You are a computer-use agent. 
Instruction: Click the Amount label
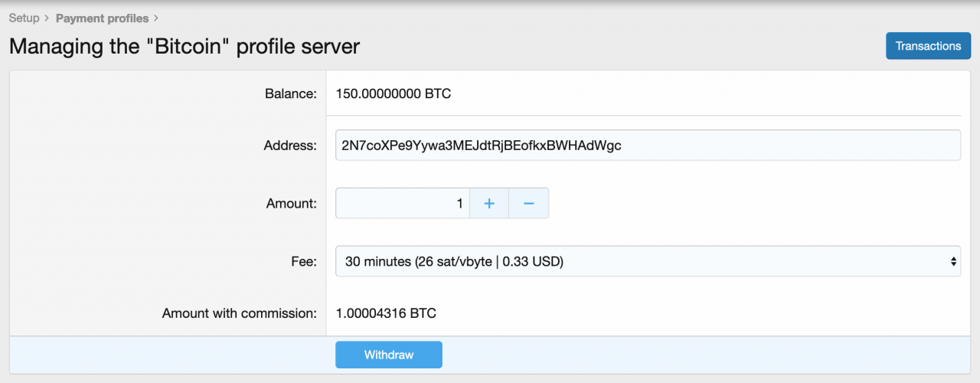292,204
